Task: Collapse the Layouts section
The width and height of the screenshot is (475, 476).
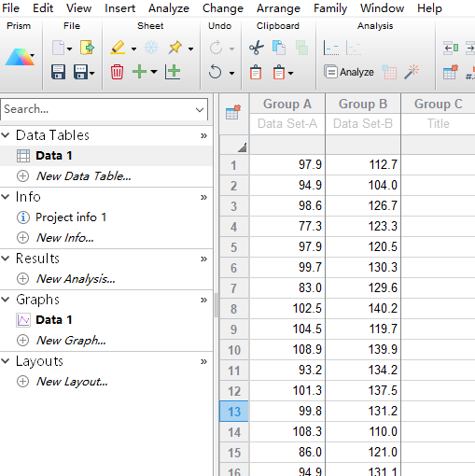Action: click(6, 361)
